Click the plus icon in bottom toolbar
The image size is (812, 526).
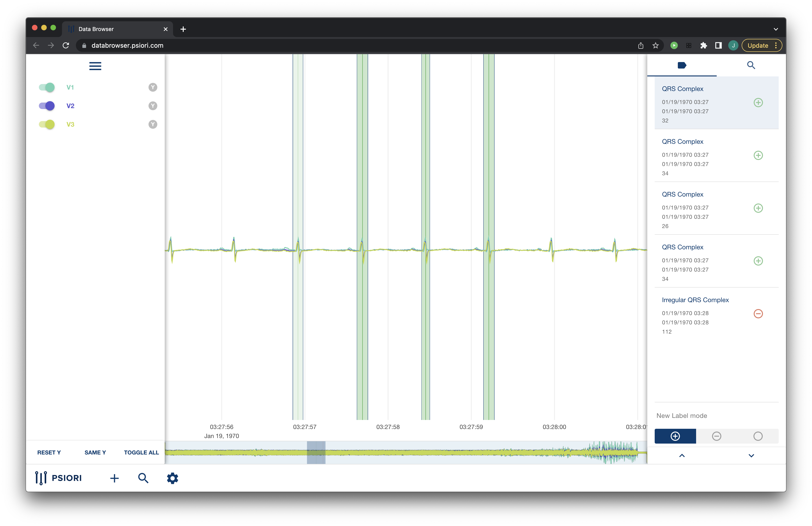pos(114,478)
